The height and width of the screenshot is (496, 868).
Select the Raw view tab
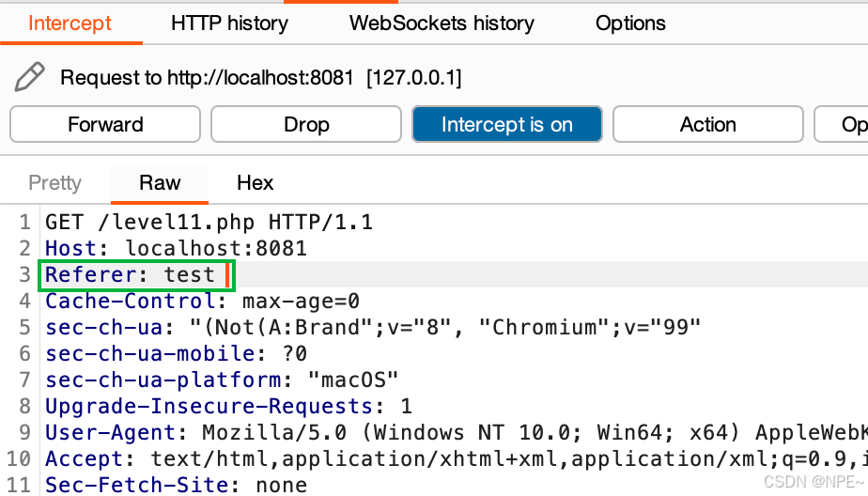tap(160, 182)
